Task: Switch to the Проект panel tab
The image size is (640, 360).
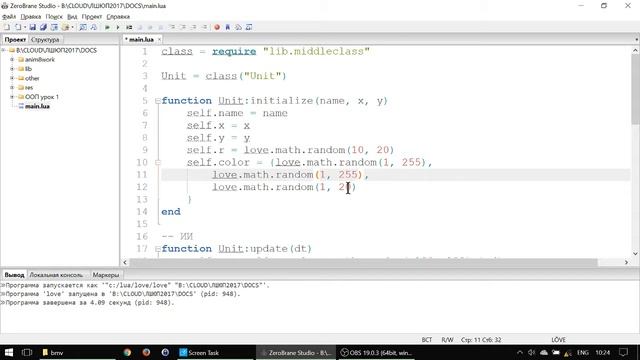Action: pyautogui.click(x=15, y=40)
